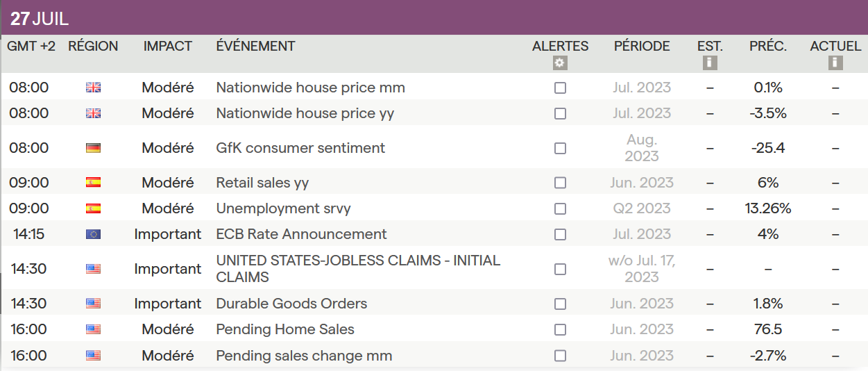Open the Durable Goods Orders event

[x=291, y=304]
